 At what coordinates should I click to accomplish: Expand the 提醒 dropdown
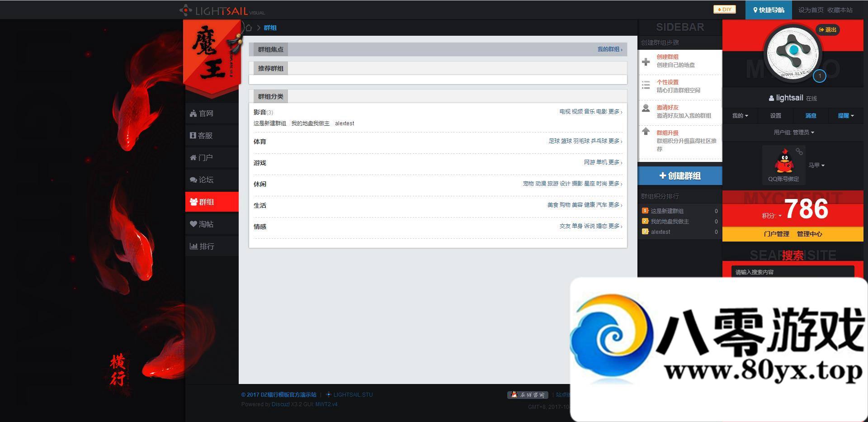tap(845, 116)
